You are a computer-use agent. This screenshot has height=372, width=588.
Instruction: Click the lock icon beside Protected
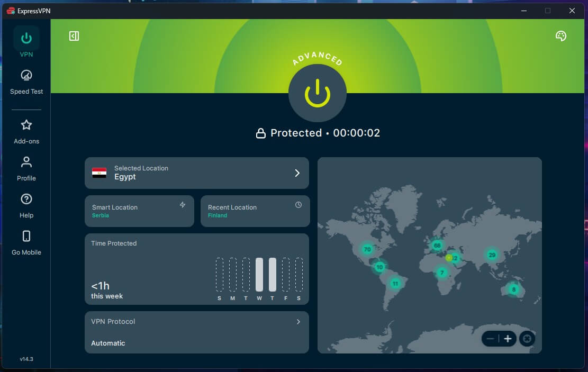click(260, 133)
